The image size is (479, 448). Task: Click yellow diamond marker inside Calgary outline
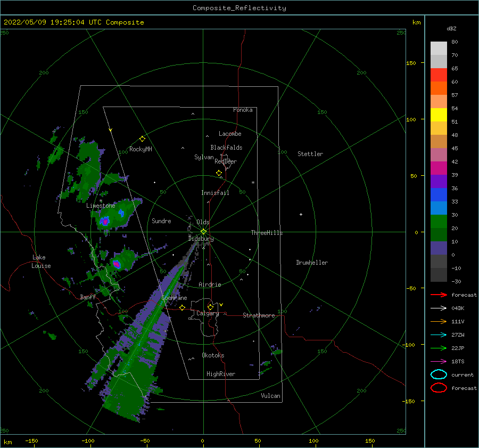tap(210, 307)
